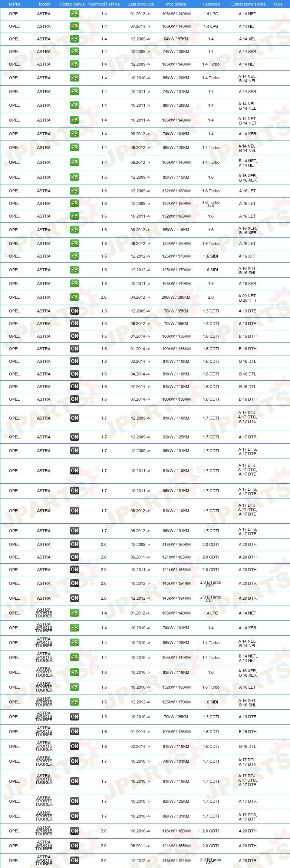
Task: Click the ON icon in the 1.3 CDTI 06.2012 row
Action: pyautogui.click(x=74, y=324)
